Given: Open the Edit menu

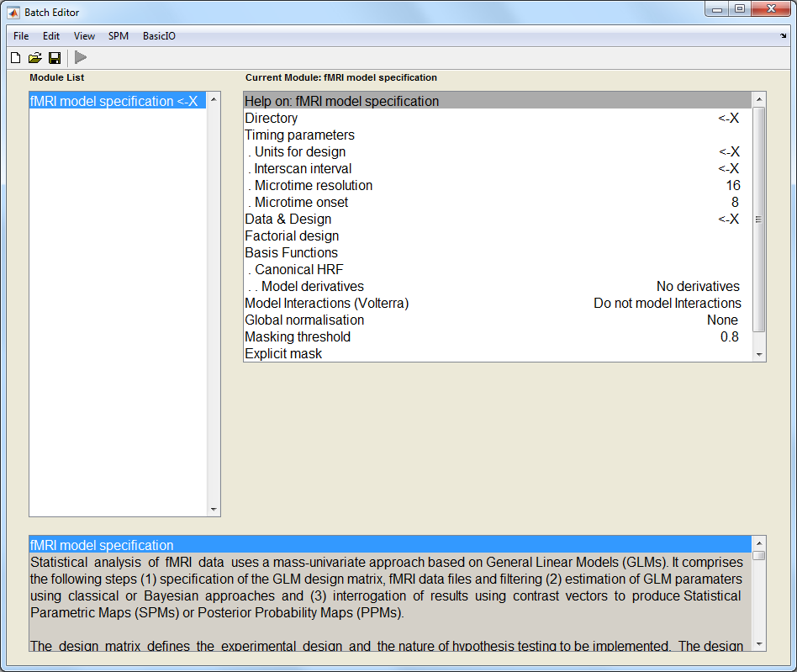Looking at the screenshot, I should 51,36.
